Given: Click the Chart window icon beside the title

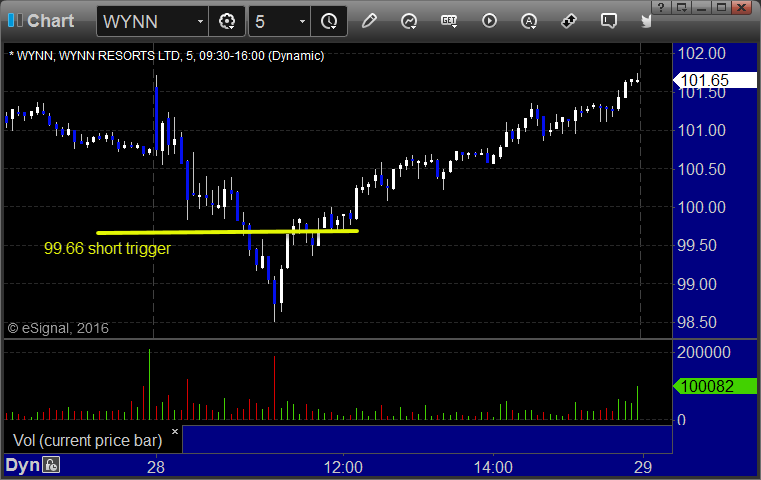Looking at the screenshot, I should [x=15, y=20].
